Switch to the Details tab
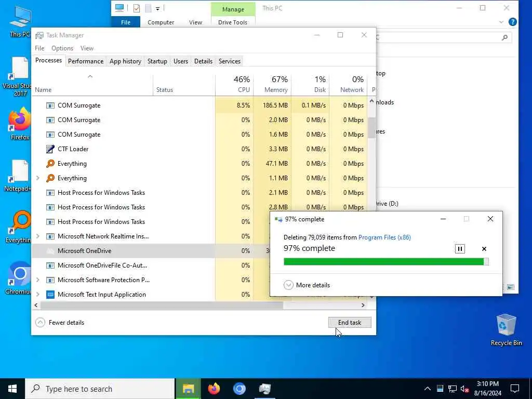This screenshot has height=399, width=532. click(x=203, y=61)
